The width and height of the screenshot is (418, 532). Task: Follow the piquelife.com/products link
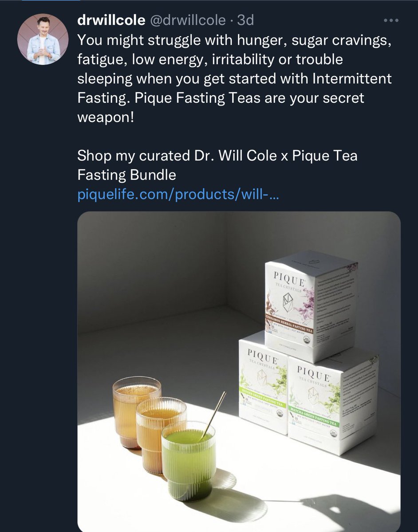[177, 194]
